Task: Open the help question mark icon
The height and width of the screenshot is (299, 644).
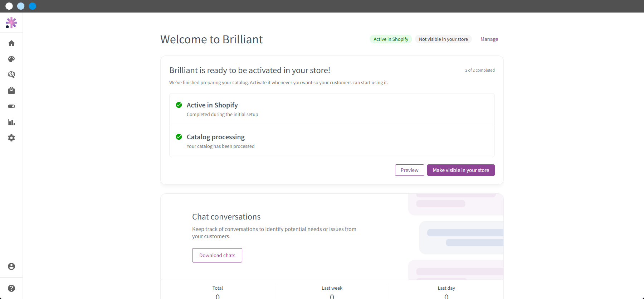Action: 11,288
